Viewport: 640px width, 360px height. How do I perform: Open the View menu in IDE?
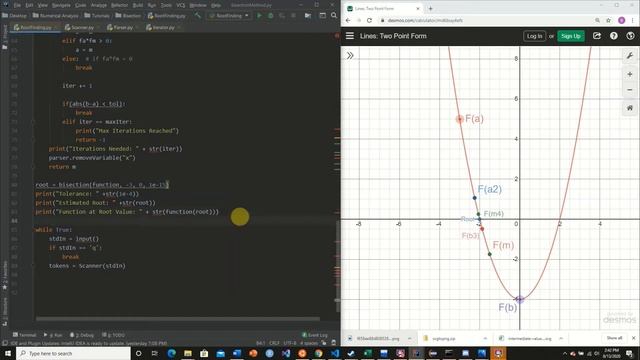pos(42,5)
